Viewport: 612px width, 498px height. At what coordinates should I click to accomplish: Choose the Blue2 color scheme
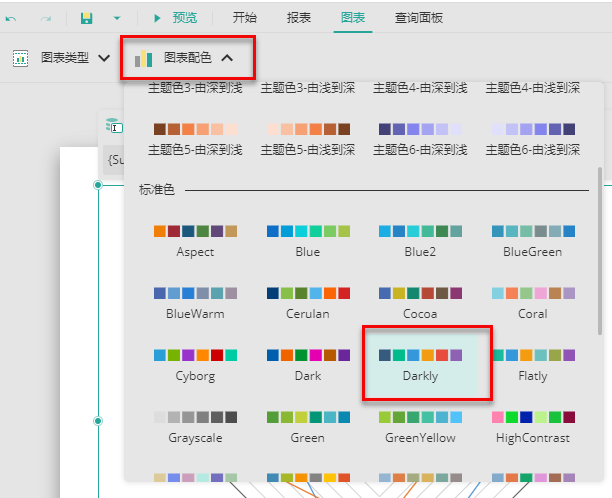(420, 241)
